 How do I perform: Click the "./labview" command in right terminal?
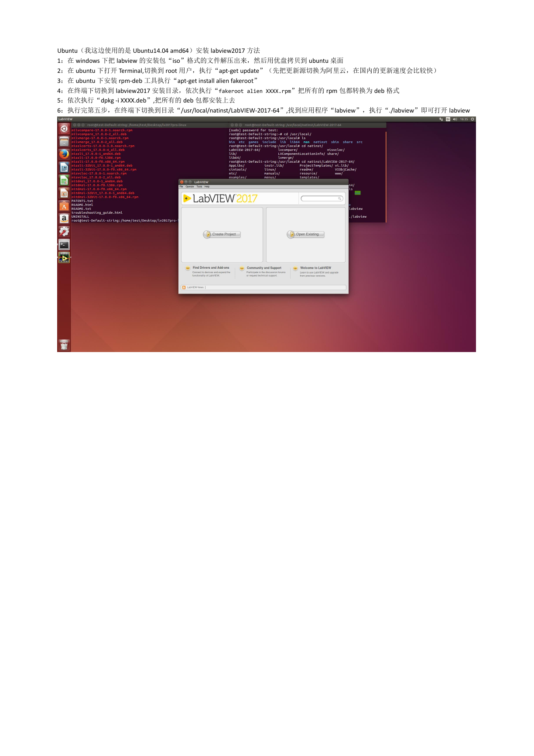(x=359, y=217)
